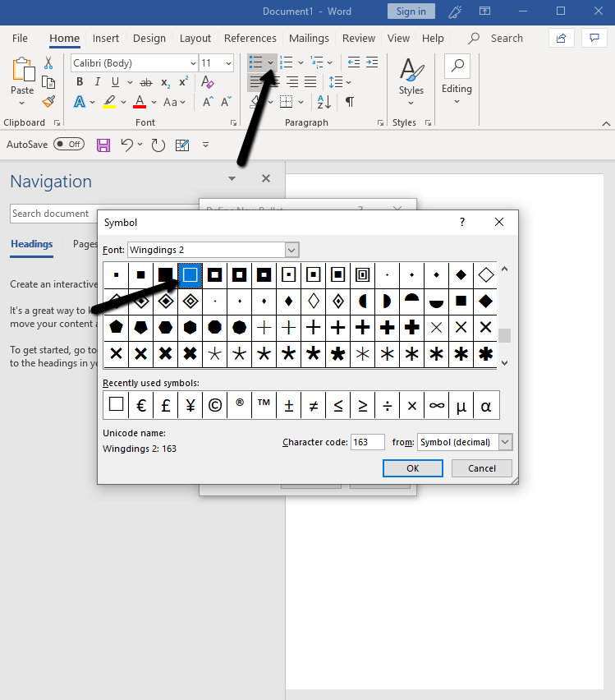615x700 pixels.
Task: Click the Sort A-Z icon
Action: [x=324, y=102]
